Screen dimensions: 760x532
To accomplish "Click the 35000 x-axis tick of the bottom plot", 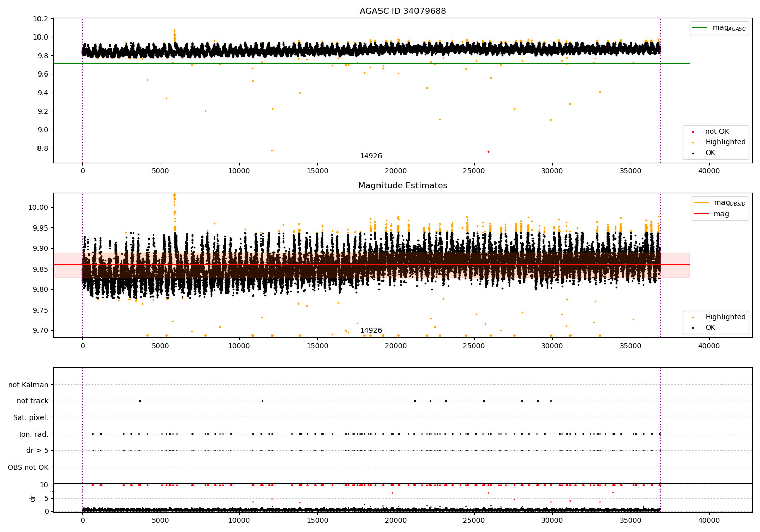I will click(630, 521).
